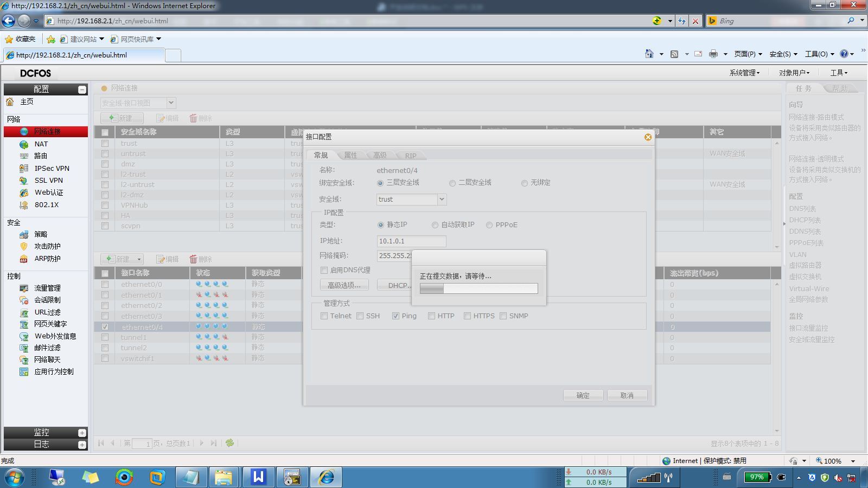The image size is (868, 488).
Task: Open the URL过滤 icon
Action: [x=24, y=313]
